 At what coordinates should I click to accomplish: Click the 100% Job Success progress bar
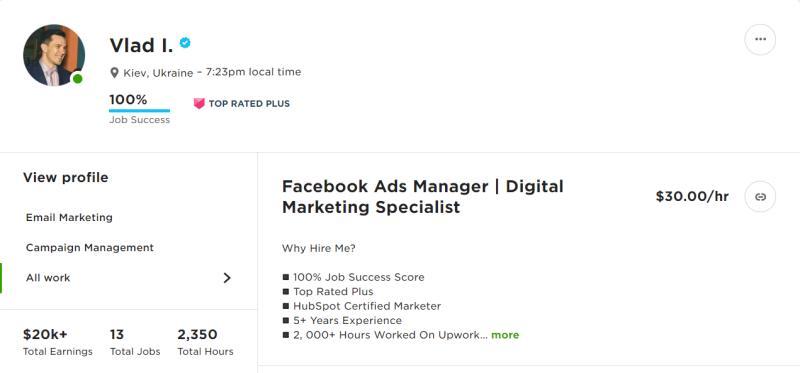[x=139, y=110]
